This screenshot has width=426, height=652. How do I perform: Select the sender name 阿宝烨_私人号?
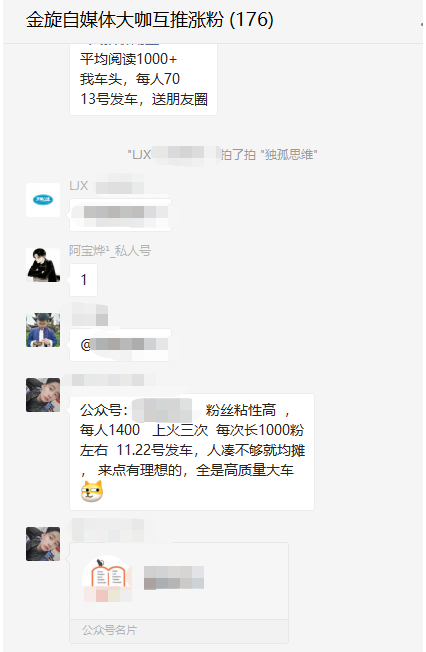110,250
